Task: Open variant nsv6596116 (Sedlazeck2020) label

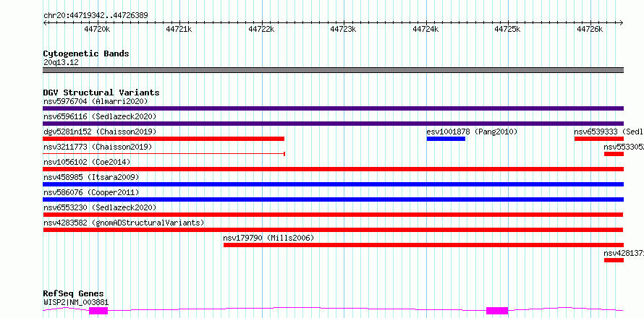Action: pyautogui.click(x=100, y=116)
